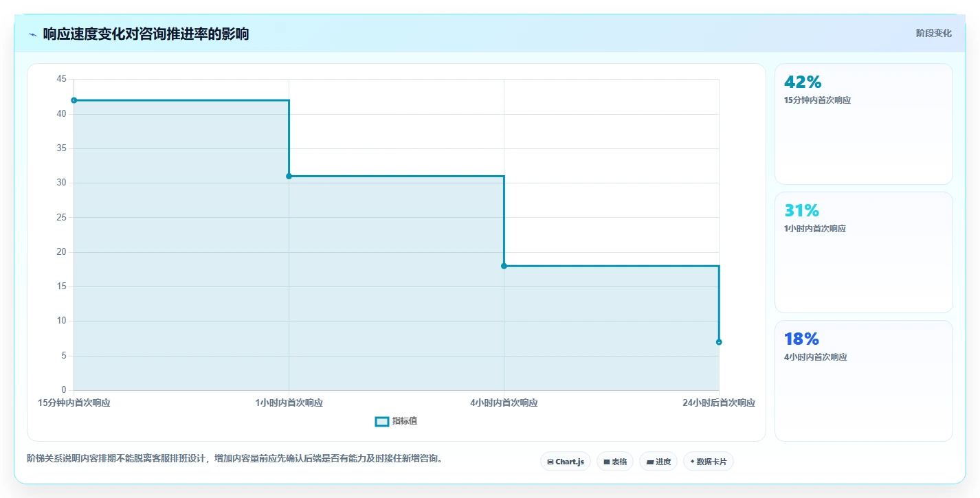Click the 1小时内首次响应 card caption

coord(815,229)
